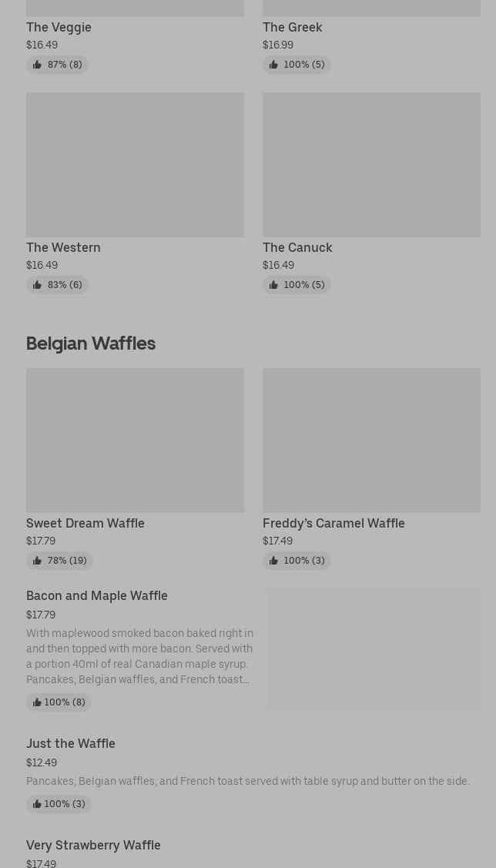Click thumbs-up icon for Just the Waffle
Viewport: 496px width, 868px height.
coord(37,804)
